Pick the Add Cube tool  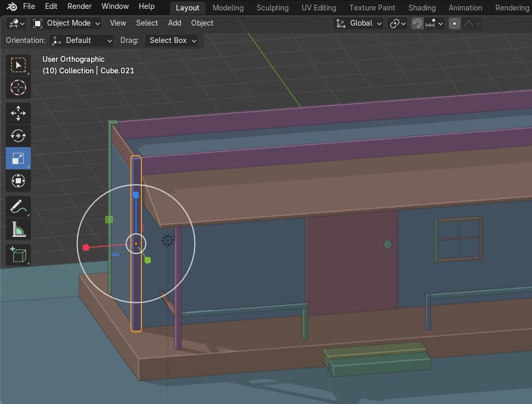[x=18, y=255]
